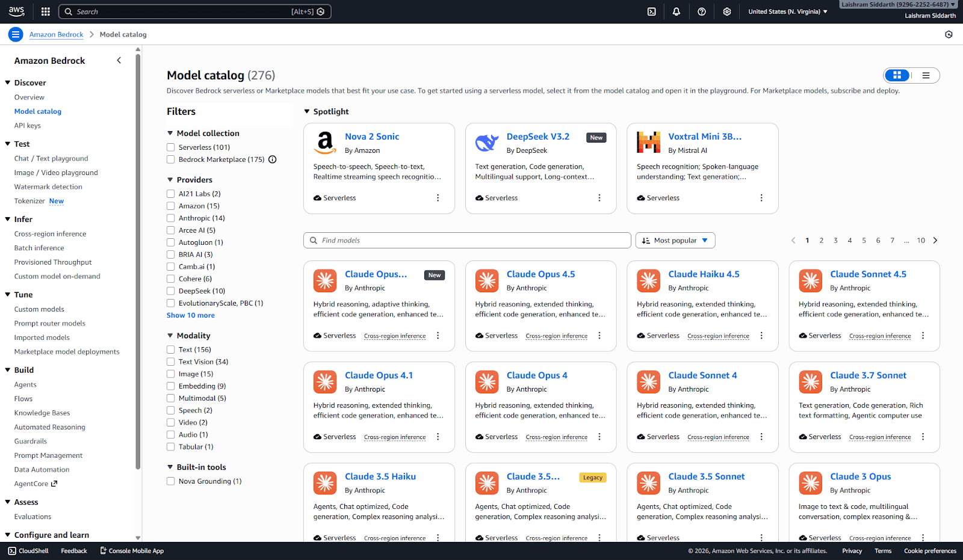Click Amazon Bedrock breadcrumb link
Image resolution: width=963 pixels, height=560 pixels.
pos(57,34)
